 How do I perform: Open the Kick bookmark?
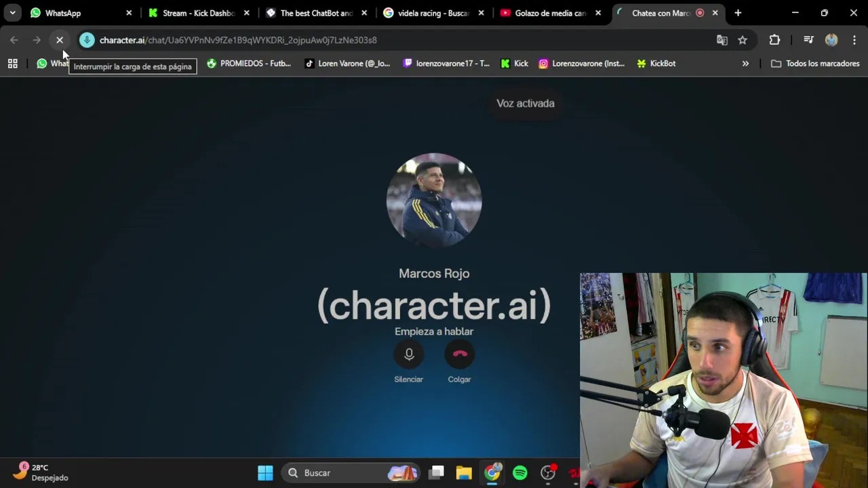click(514, 64)
